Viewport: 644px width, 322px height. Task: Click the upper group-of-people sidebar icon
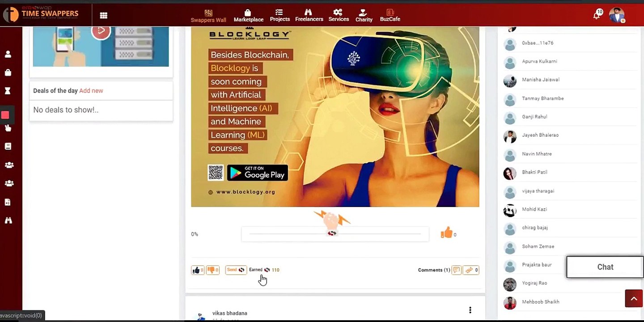coord(9,165)
